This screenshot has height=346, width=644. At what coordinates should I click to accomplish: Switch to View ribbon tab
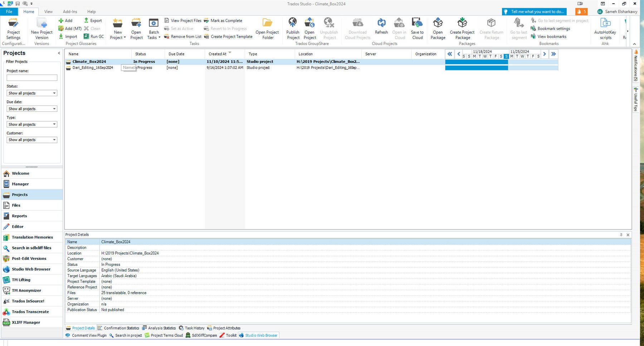click(x=48, y=12)
